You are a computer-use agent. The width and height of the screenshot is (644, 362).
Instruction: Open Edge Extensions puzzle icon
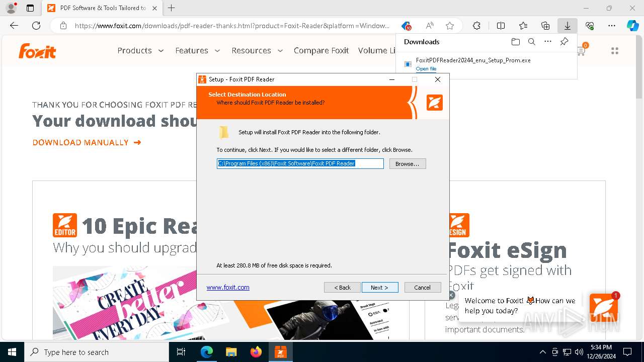[x=476, y=26]
